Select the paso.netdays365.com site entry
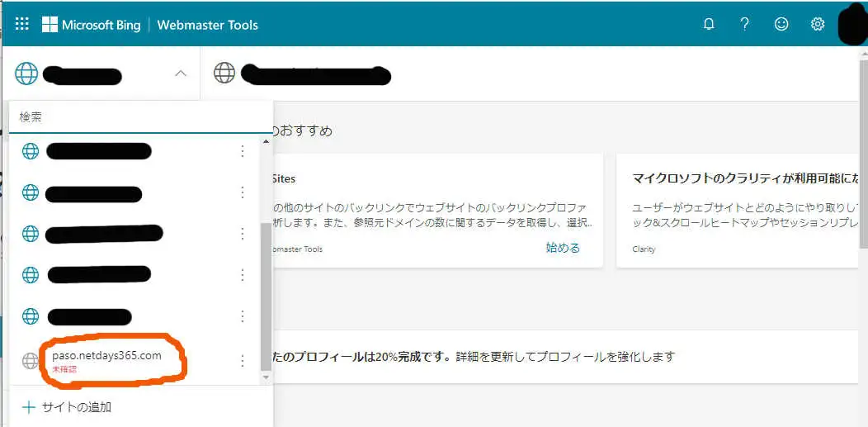The width and height of the screenshot is (868, 427). point(133,361)
